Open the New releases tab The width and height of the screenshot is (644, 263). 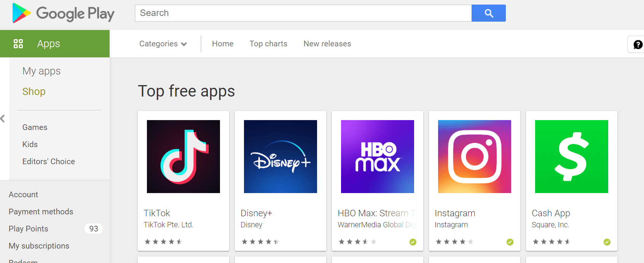tap(327, 44)
